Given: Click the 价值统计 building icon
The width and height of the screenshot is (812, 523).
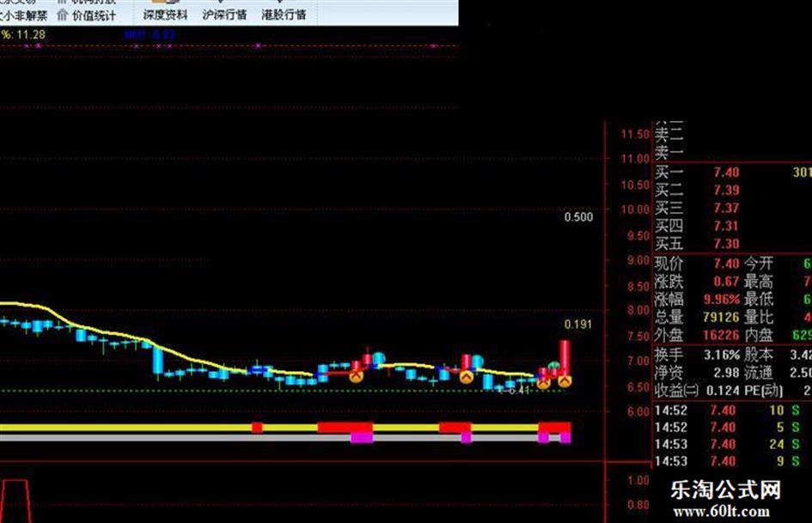Looking at the screenshot, I should pos(62,15).
